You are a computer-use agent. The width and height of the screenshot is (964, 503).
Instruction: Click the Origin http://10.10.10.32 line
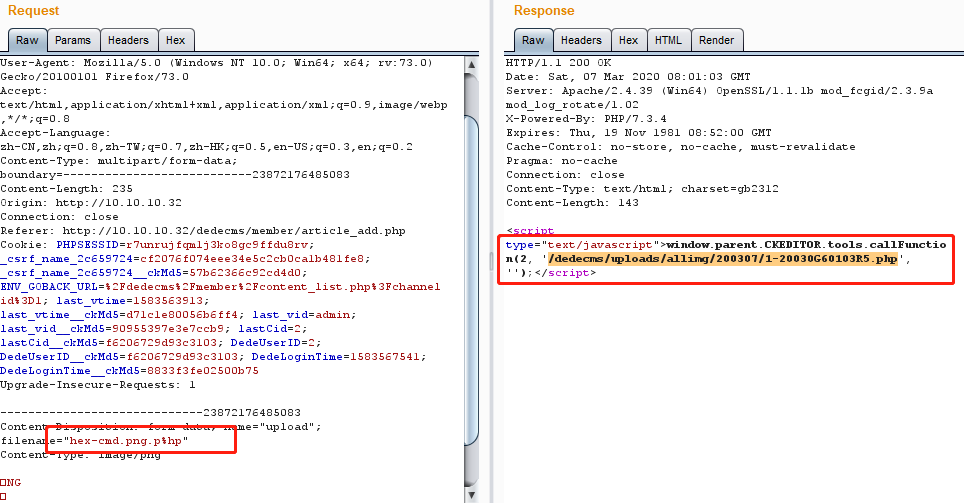91,202
